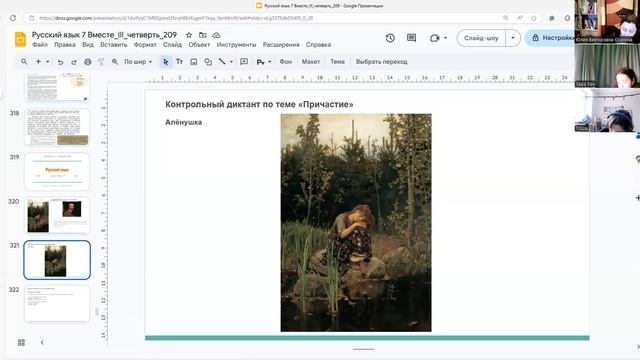Insert a text box tool
This screenshot has height=360, width=640.
tap(180, 62)
